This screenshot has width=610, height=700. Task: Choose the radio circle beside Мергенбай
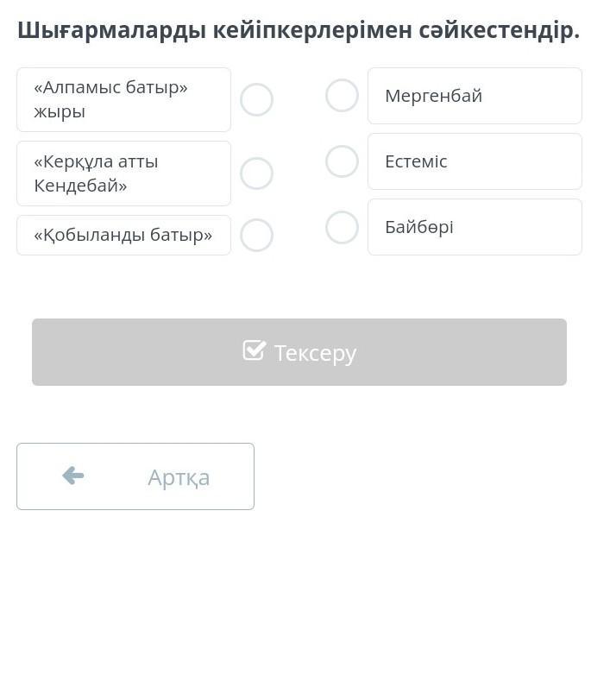tap(342, 95)
